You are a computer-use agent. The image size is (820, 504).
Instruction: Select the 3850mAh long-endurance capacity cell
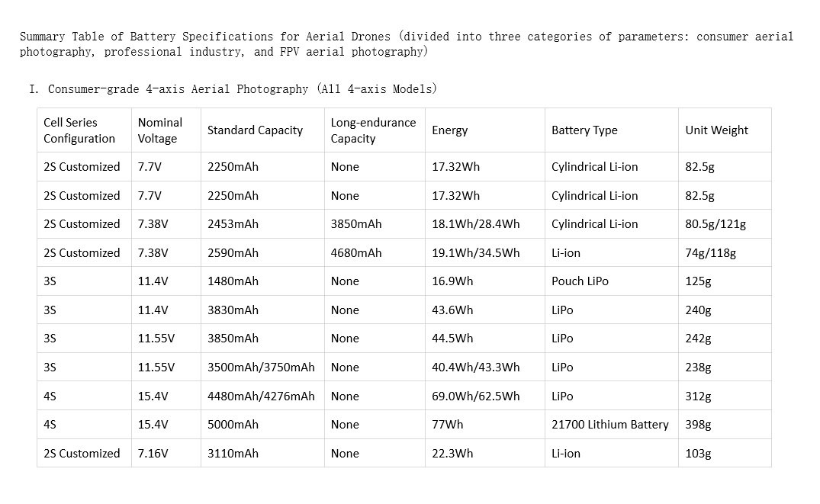click(x=375, y=223)
